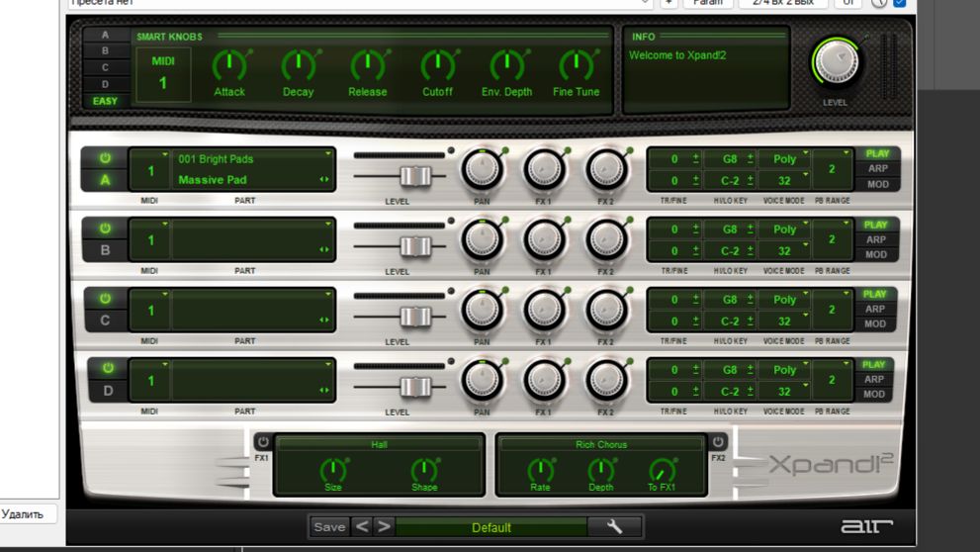Click the Decay smart knob
Screen dimensions: 980x552
point(298,65)
